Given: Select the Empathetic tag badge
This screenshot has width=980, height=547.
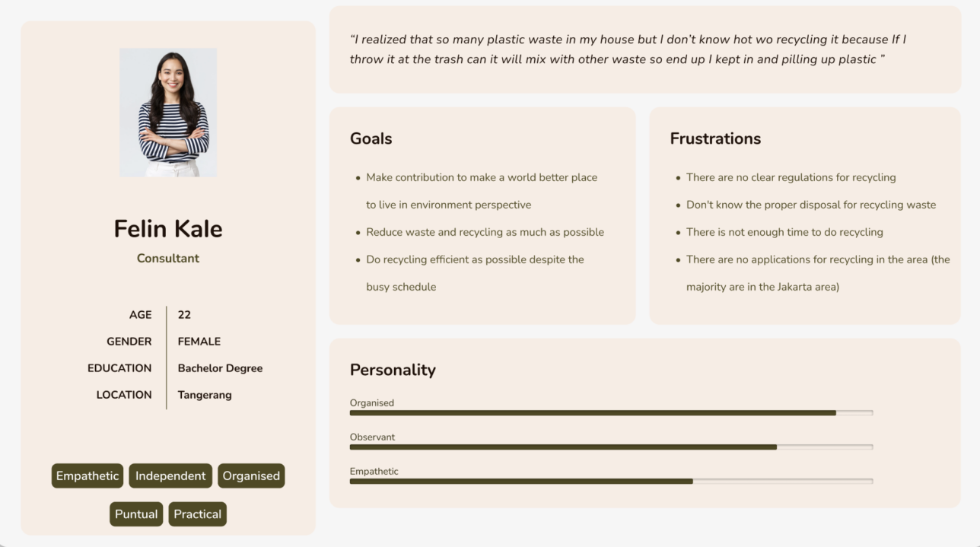Looking at the screenshot, I should point(87,476).
